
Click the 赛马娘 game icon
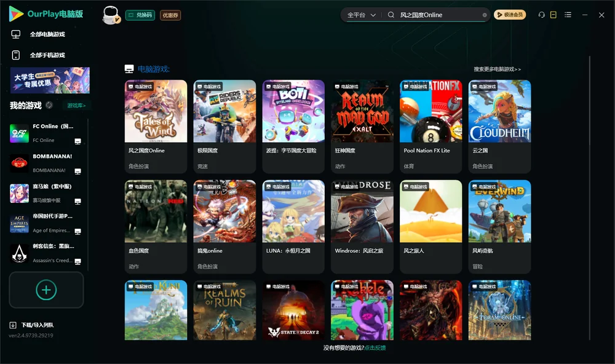(x=19, y=193)
